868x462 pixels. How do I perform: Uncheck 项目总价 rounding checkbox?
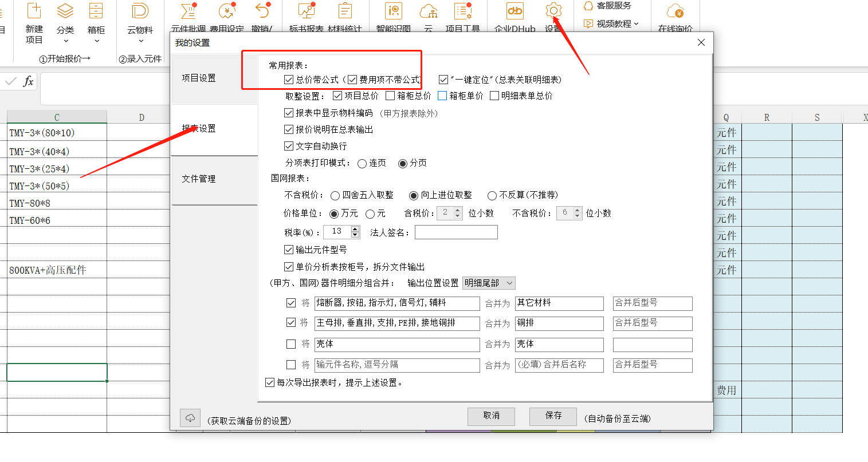(337, 96)
